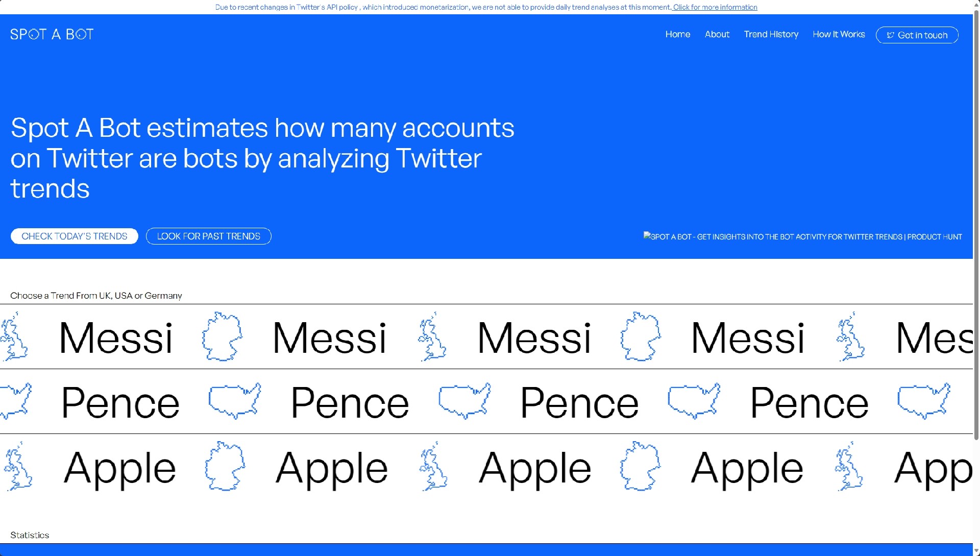Click the Home navigation tab
Viewport: 980px width, 556px height.
[x=678, y=34]
